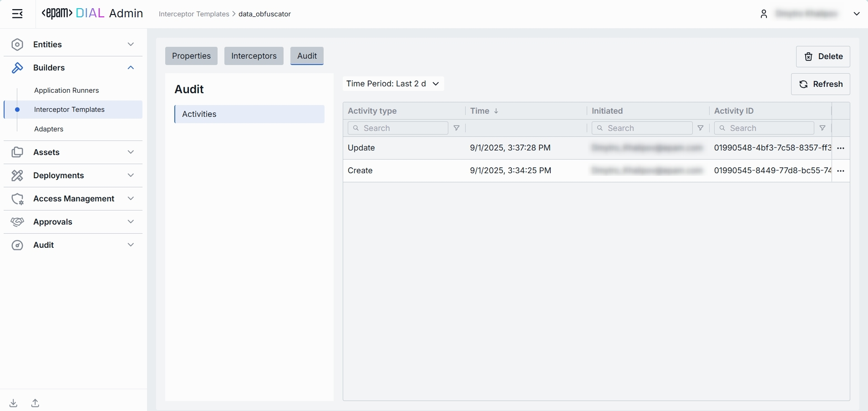The width and height of the screenshot is (868, 411).
Task: Expand the Approvals section
Action: (x=131, y=222)
